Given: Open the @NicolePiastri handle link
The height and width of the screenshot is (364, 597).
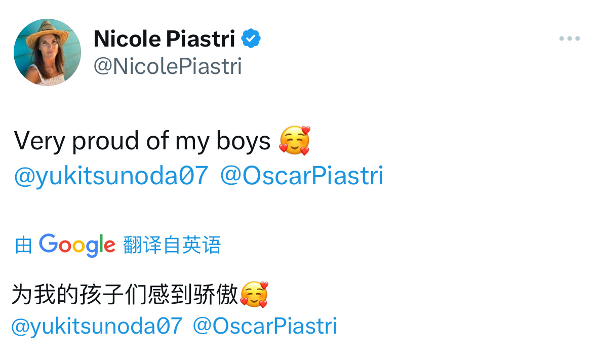Looking at the screenshot, I should pos(168,67).
